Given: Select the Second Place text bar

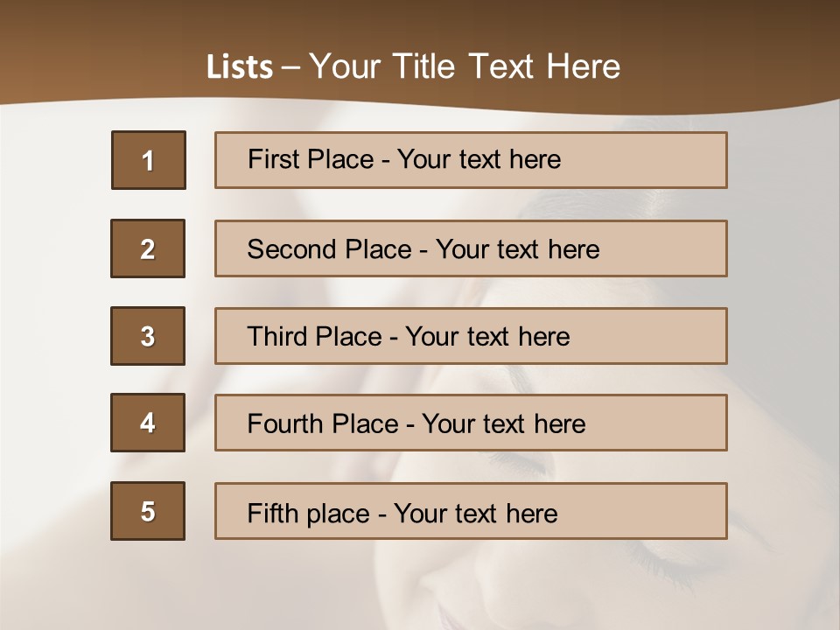Looking at the screenshot, I should pyautogui.click(x=471, y=248).
